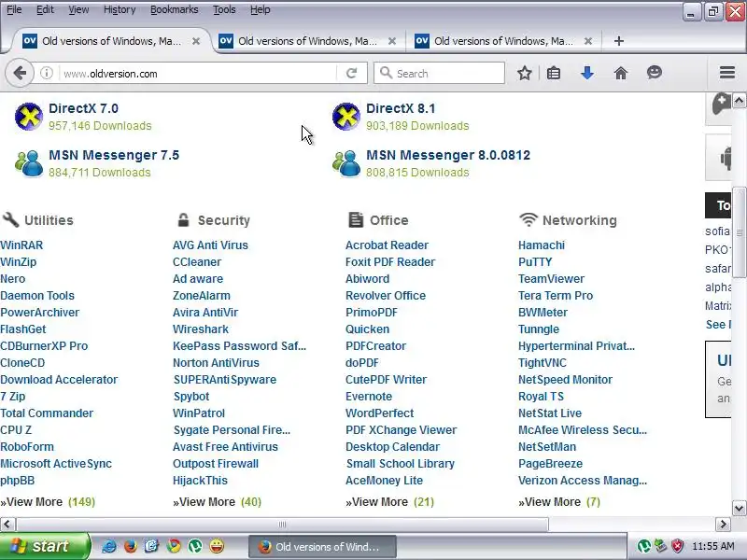Go to the Home page icon
The width and height of the screenshot is (747, 560).
coord(621,74)
